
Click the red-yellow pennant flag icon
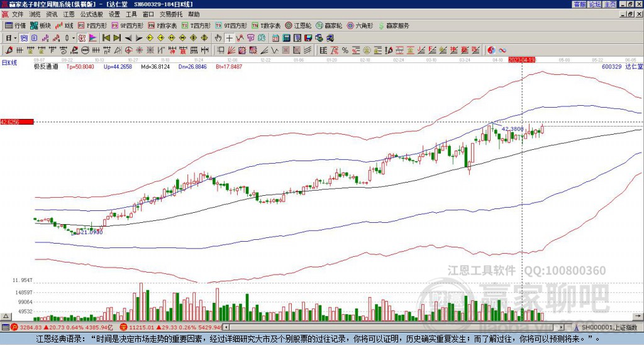point(93,38)
